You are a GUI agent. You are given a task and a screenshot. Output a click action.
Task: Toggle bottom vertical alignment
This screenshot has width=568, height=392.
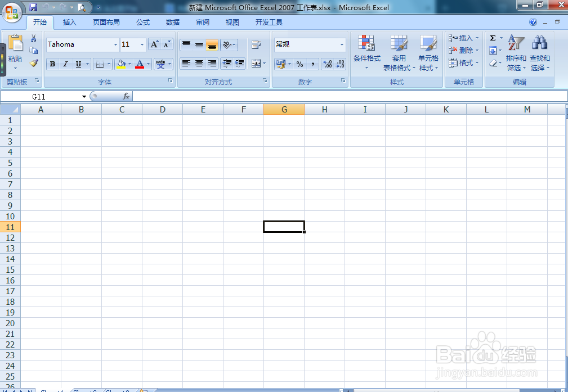212,44
